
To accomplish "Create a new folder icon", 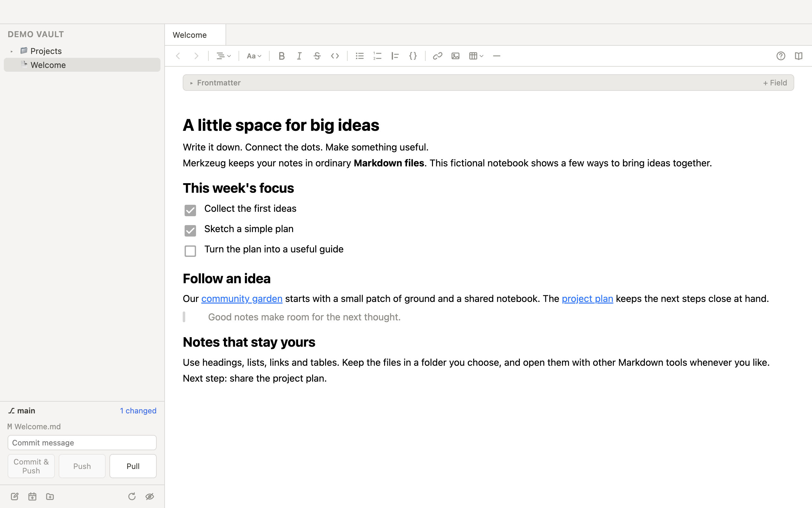I will click(50, 496).
